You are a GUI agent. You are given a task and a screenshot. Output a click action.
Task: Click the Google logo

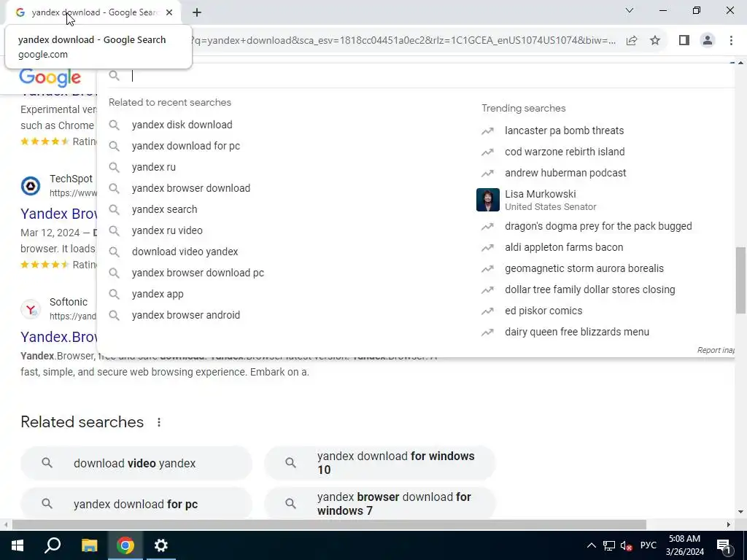[x=50, y=77]
